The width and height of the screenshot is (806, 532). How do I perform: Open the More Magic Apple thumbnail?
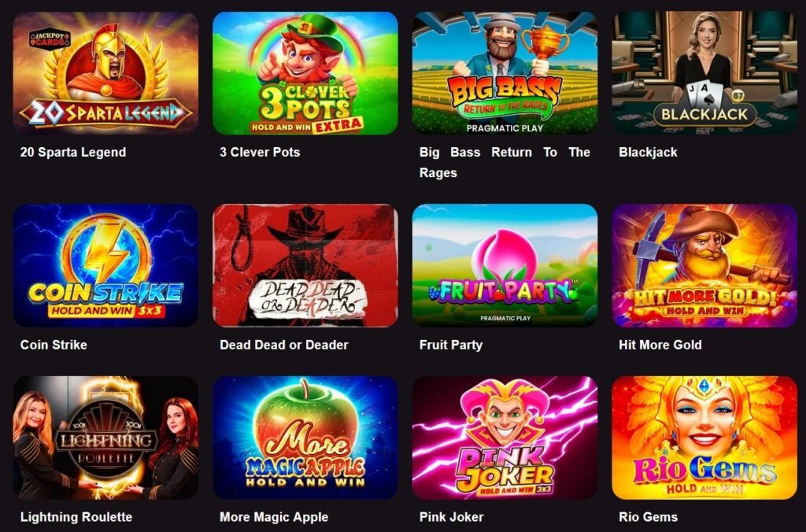(305, 438)
